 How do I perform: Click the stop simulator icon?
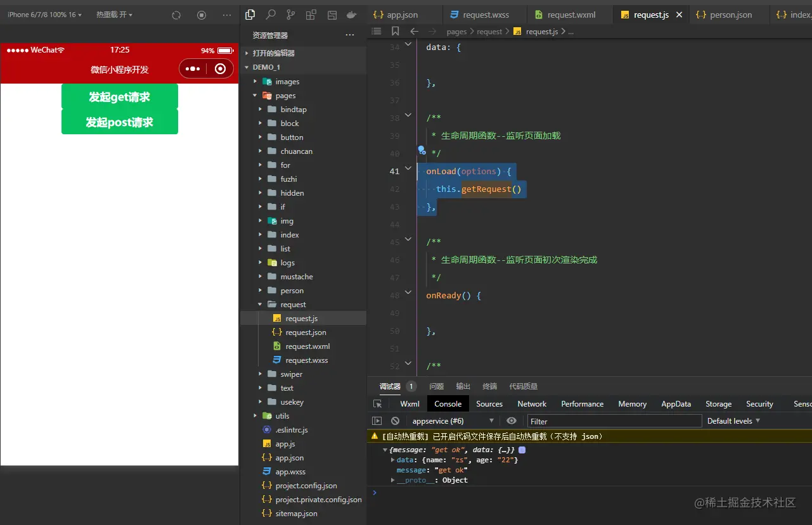pos(202,15)
